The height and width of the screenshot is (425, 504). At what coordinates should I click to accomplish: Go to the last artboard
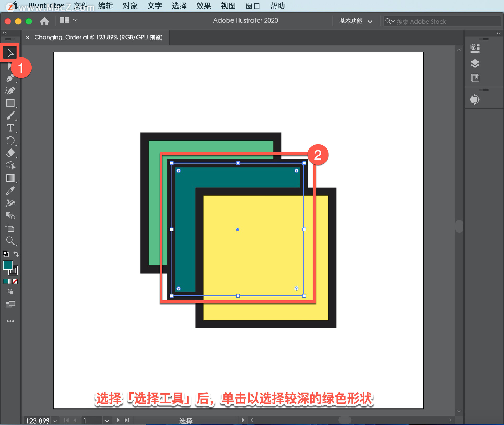point(127,420)
